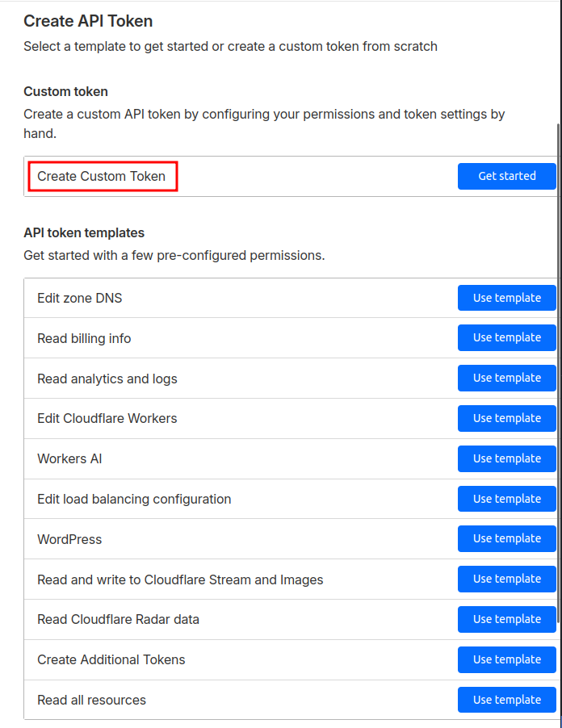This screenshot has height=728, width=562.
Task: Click the WordPress template row label
Action: coord(69,539)
